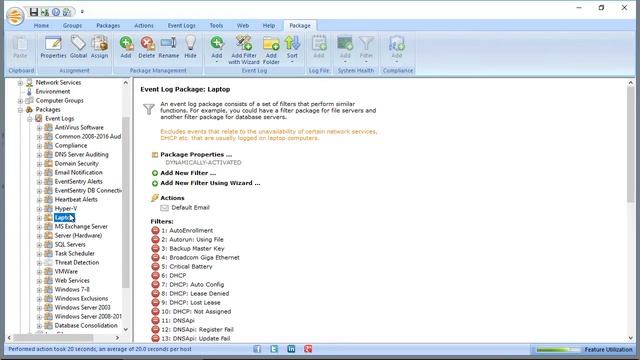Open the Critical Battery filter
The width and height of the screenshot is (640, 360).
[x=187, y=267]
